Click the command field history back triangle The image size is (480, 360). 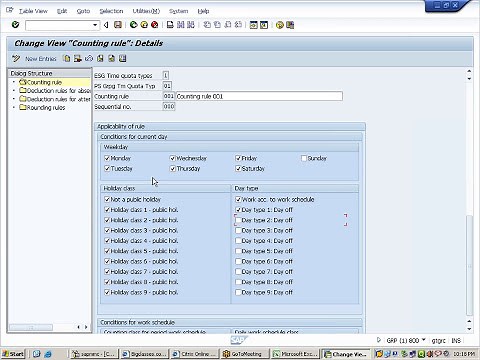tap(106, 25)
